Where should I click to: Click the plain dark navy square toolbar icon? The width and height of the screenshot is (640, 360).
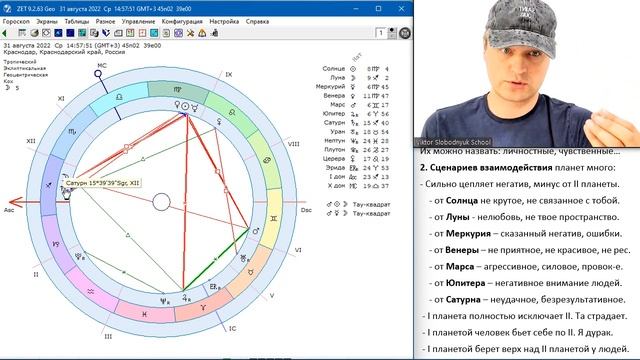[x=70, y=33]
